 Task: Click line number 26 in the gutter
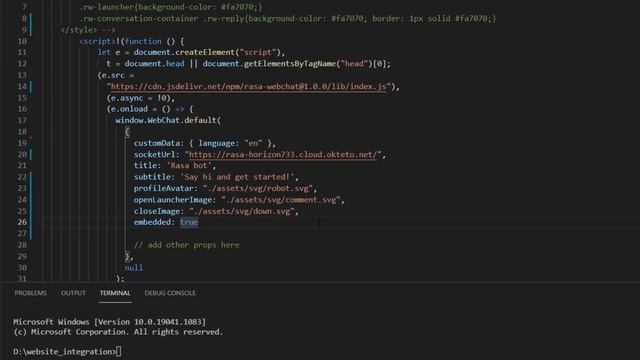click(22, 222)
